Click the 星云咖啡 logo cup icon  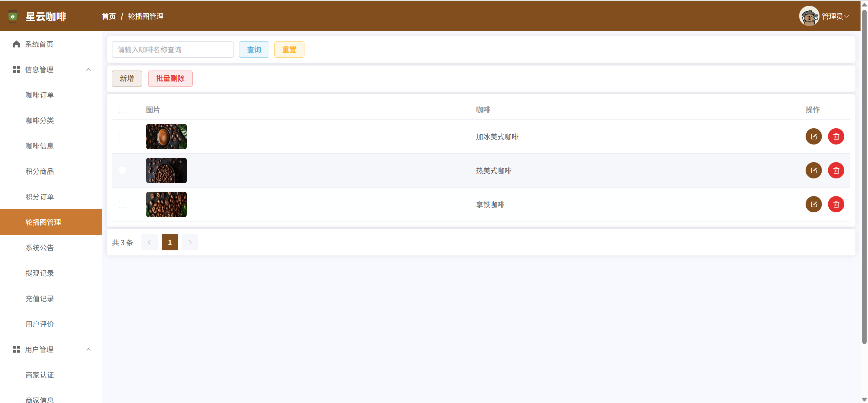click(x=13, y=16)
